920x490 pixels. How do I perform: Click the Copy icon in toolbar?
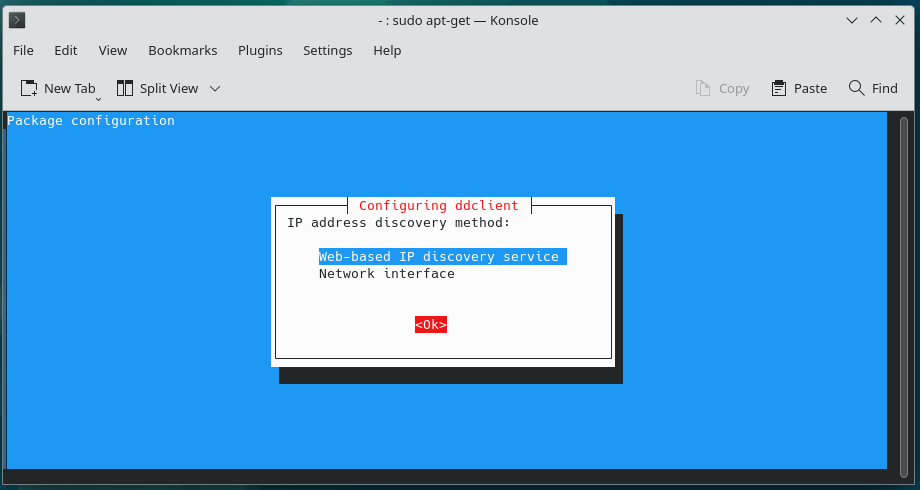702,89
